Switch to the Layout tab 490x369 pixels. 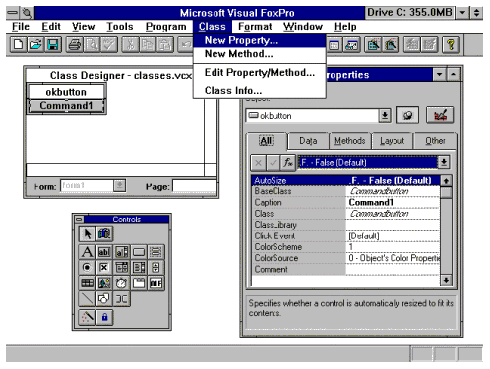click(x=392, y=141)
